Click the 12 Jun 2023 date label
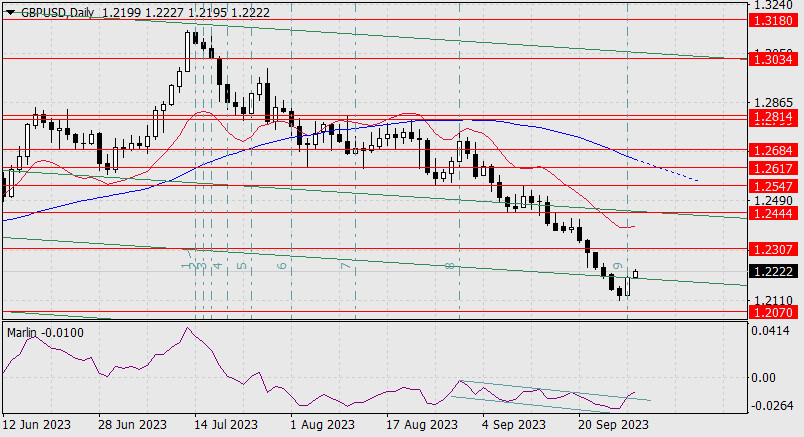 pos(36,425)
